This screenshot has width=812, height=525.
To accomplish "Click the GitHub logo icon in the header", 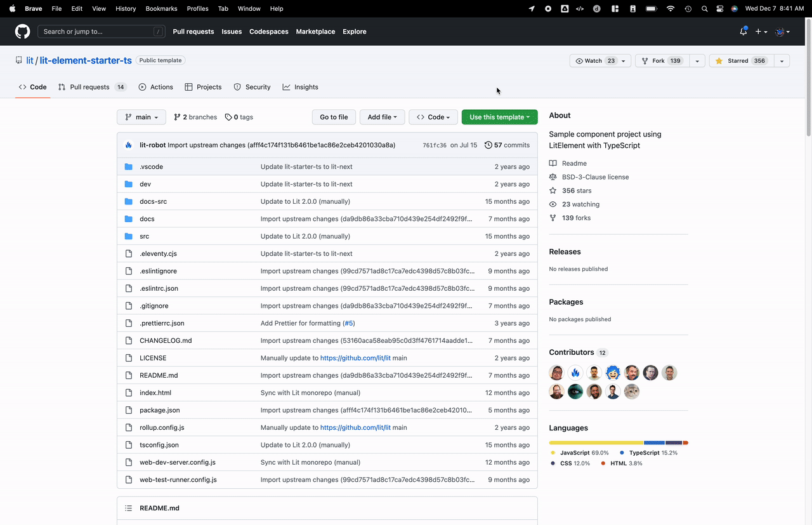I will 22,31.
